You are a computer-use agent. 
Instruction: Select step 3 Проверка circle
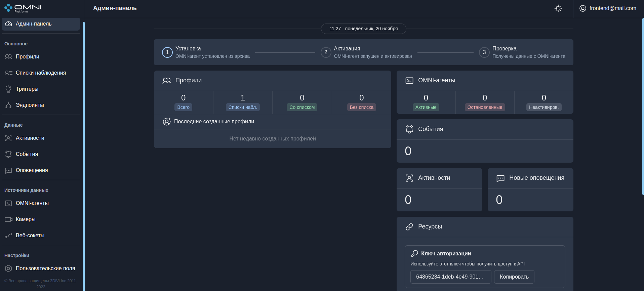(484, 52)
